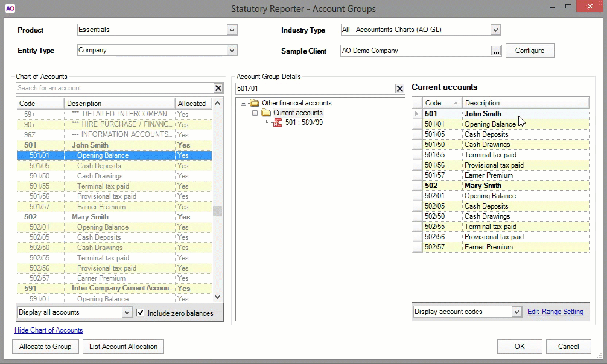Toggle Include zero balances checkbox
Screen dimensions: 607x364
(x=141, y=313)
